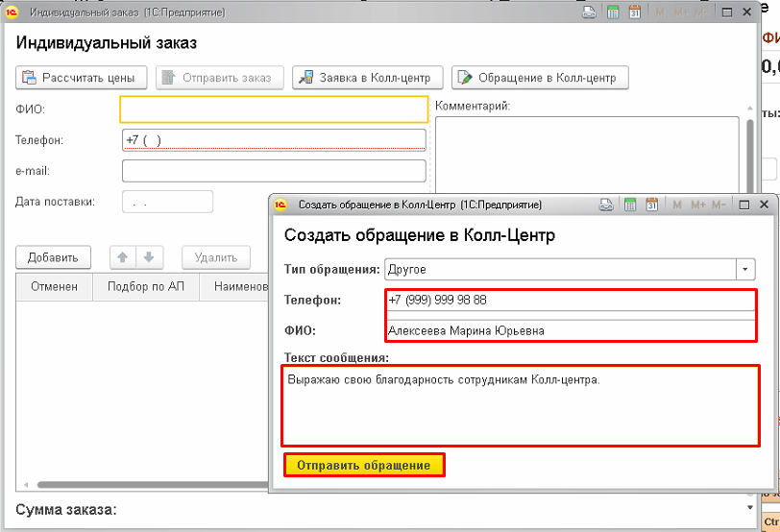Expand the Тип обращения dropdown list
Viewport: 780px width, 532px height.
[745, 270]
